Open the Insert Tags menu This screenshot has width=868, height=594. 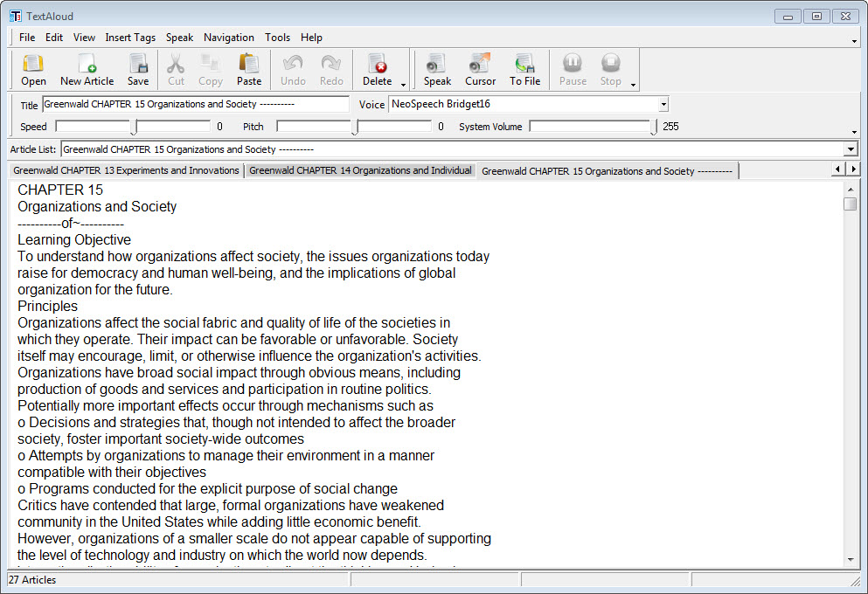click(x=130, y=38)
